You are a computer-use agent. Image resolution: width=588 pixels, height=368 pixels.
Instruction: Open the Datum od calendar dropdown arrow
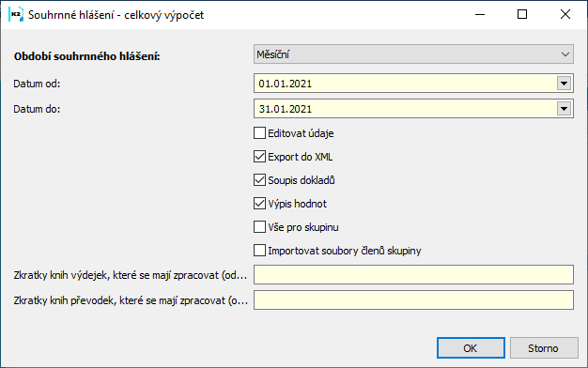[564, 84]
